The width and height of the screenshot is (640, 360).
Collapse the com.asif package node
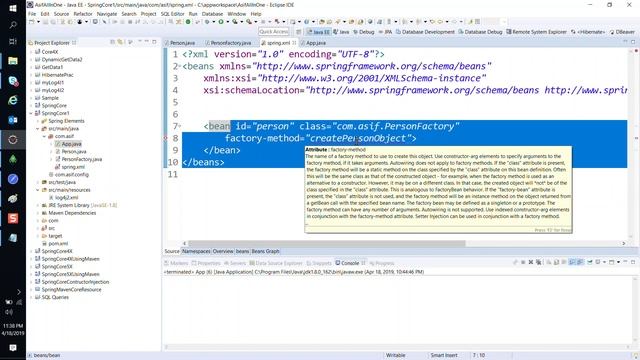point(44,136)
